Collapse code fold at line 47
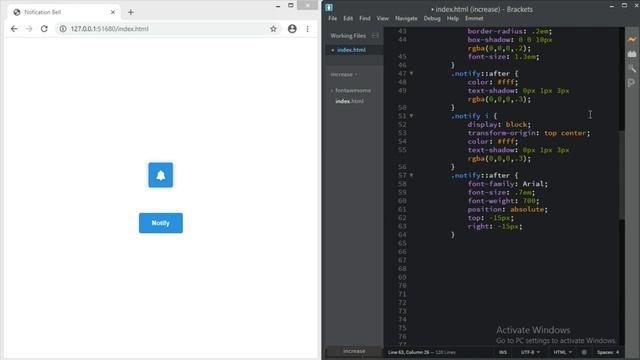This screenshot has height=360, width=640. point(411,73)
